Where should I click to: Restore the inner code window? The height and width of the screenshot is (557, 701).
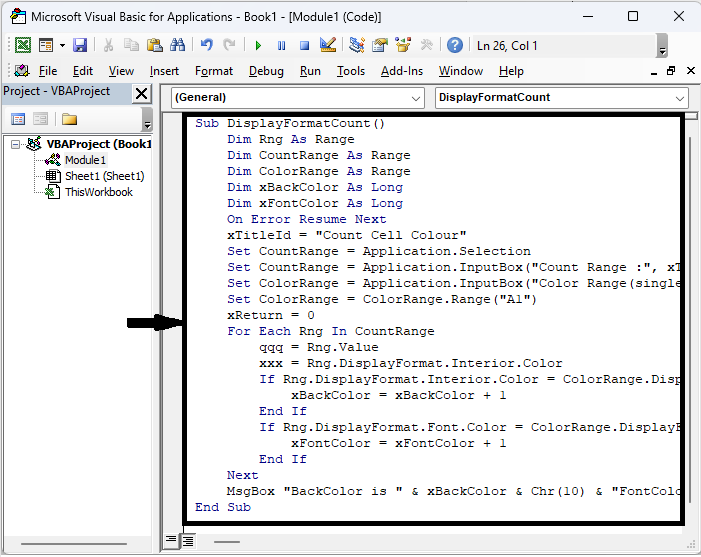coord(671,71)
